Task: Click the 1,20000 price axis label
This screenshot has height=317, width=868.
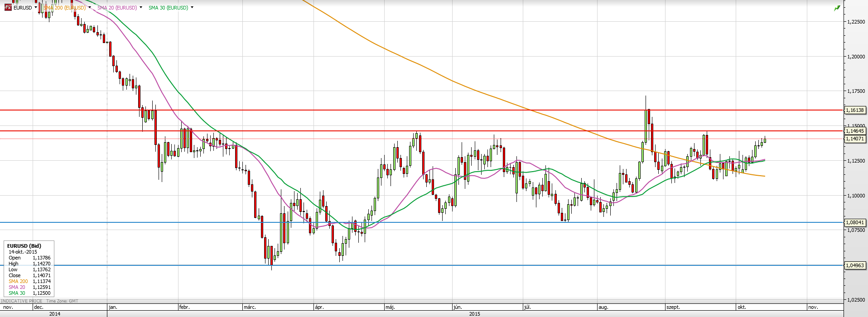Action: pyautogui.click(x=856, y=57)
